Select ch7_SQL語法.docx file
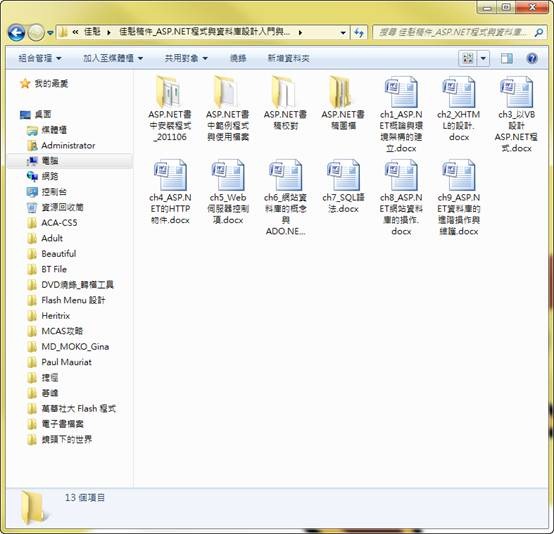The image size is (554, 534). [343, 186]
